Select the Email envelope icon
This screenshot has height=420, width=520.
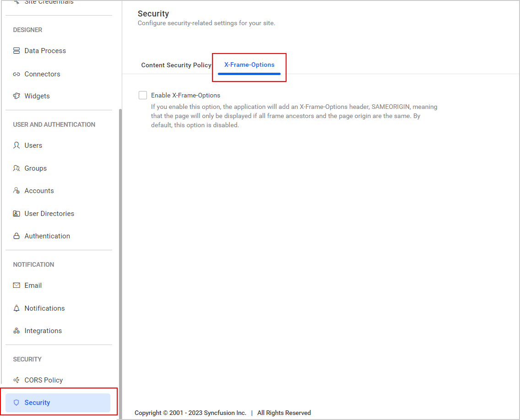coord(16,285)
